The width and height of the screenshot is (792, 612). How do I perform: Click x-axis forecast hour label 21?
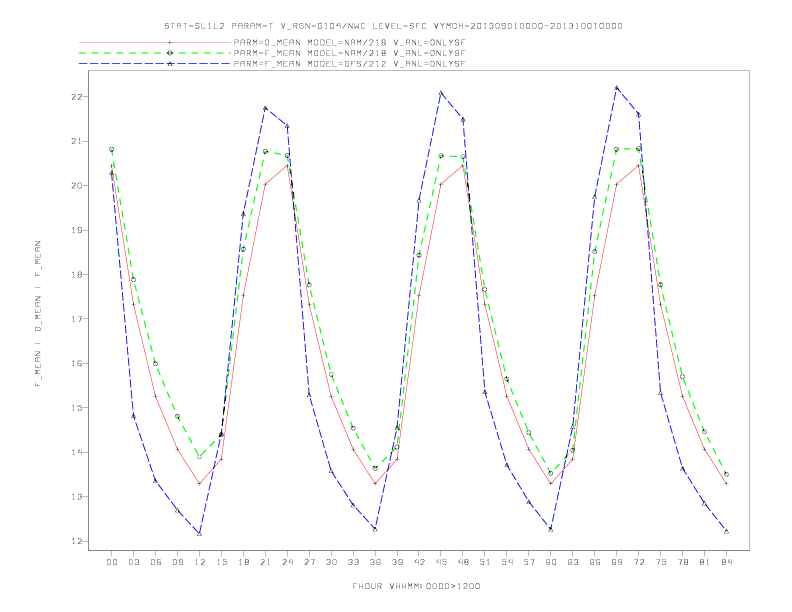(x=265, y=562)
